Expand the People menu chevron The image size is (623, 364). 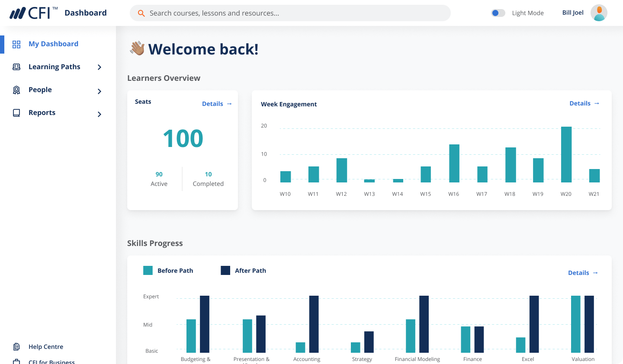[100, 91]
